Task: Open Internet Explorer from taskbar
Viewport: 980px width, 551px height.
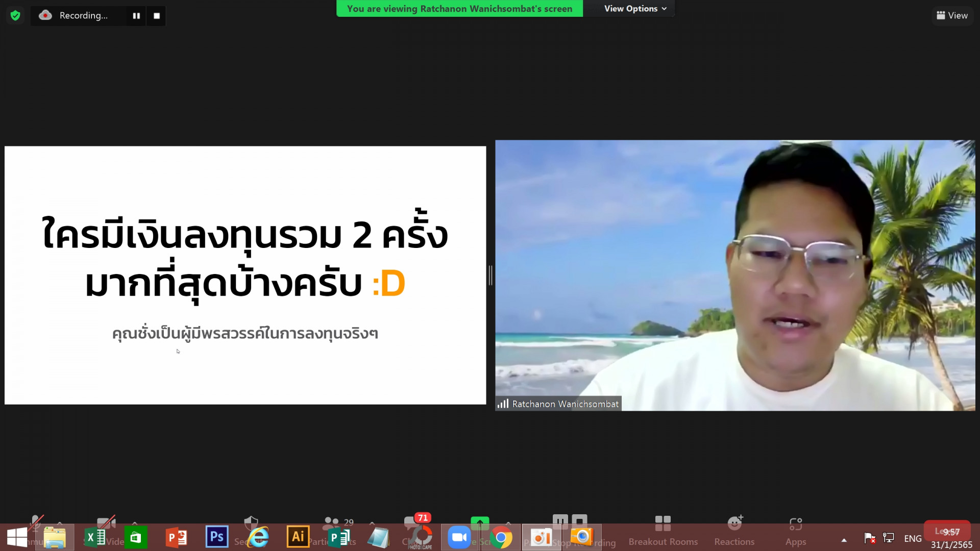Action: coord(258,537)
